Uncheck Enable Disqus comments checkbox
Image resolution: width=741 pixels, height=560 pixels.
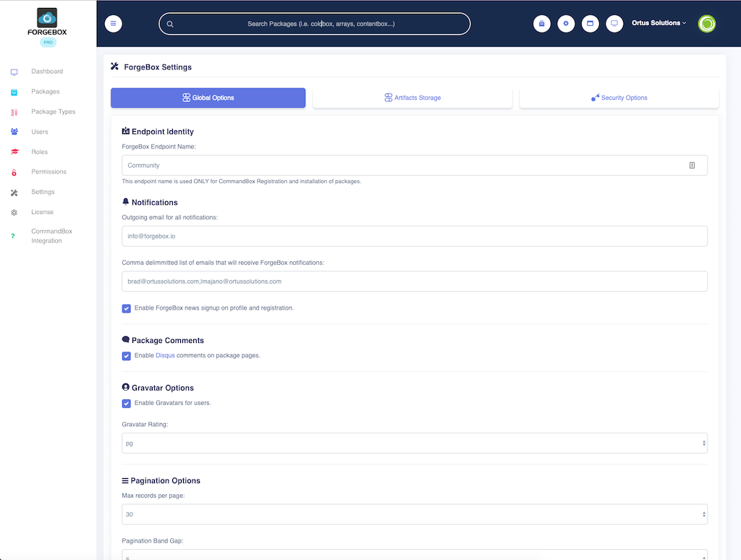tap(127, 356)
